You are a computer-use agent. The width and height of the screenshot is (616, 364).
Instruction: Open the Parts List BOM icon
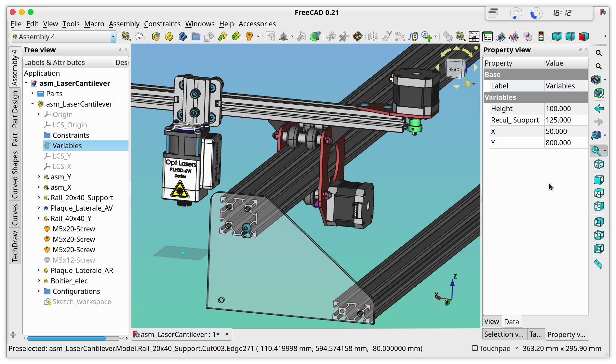tap(474, 36)
